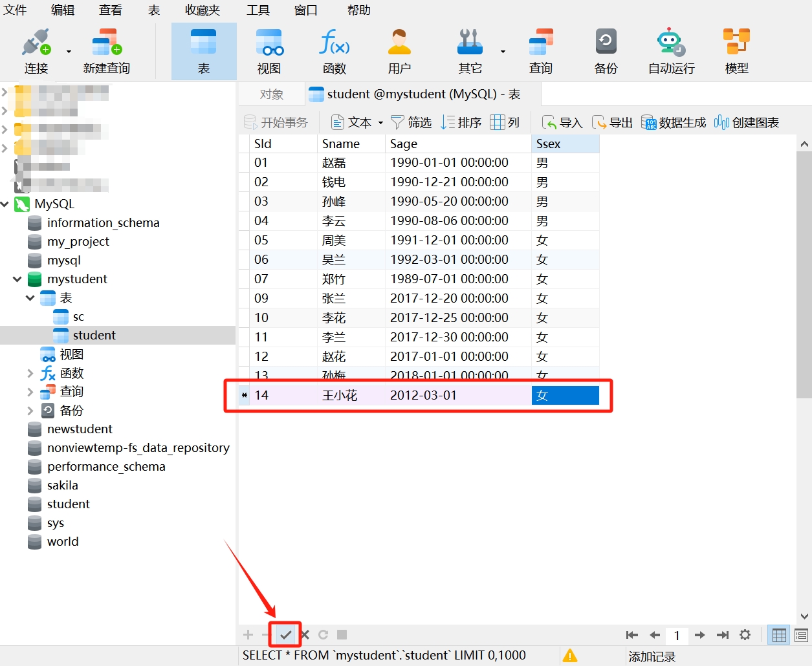812x666 pixels.
Task: Click the vertical scrollbar down arrow
Action: [804, 616]
